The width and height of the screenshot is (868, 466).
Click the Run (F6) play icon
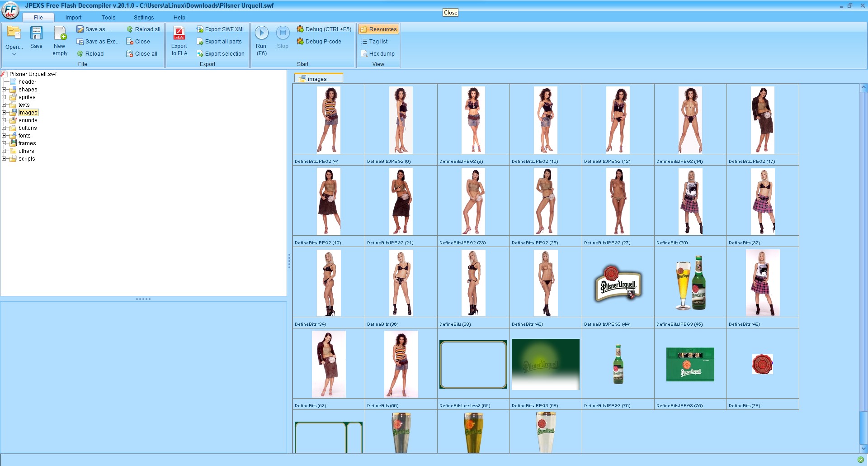tap(261, 33)
